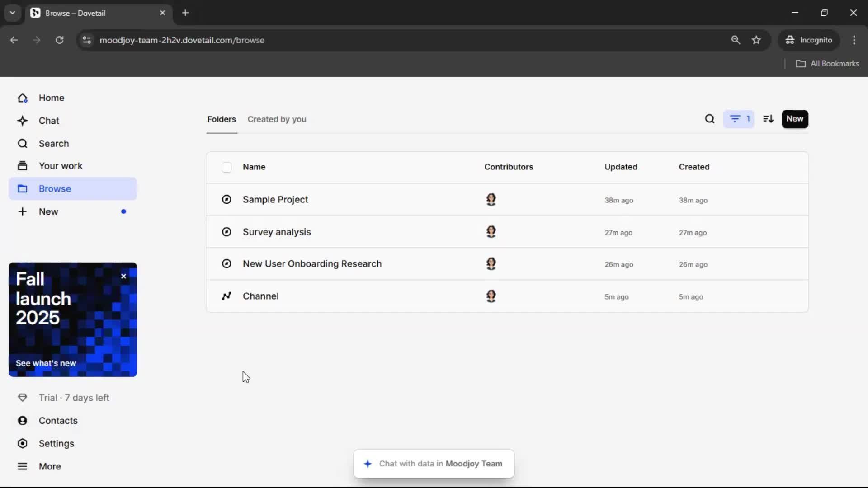Open the sort order icon
868x488 pixels.
(x=768, y=119)
